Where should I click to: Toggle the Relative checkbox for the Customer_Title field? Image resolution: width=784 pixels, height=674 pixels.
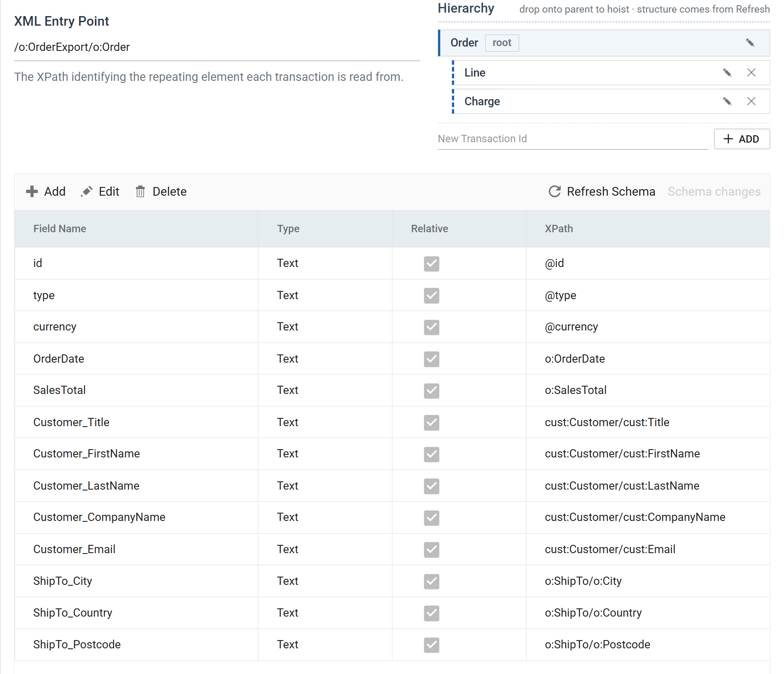[432, 423]
